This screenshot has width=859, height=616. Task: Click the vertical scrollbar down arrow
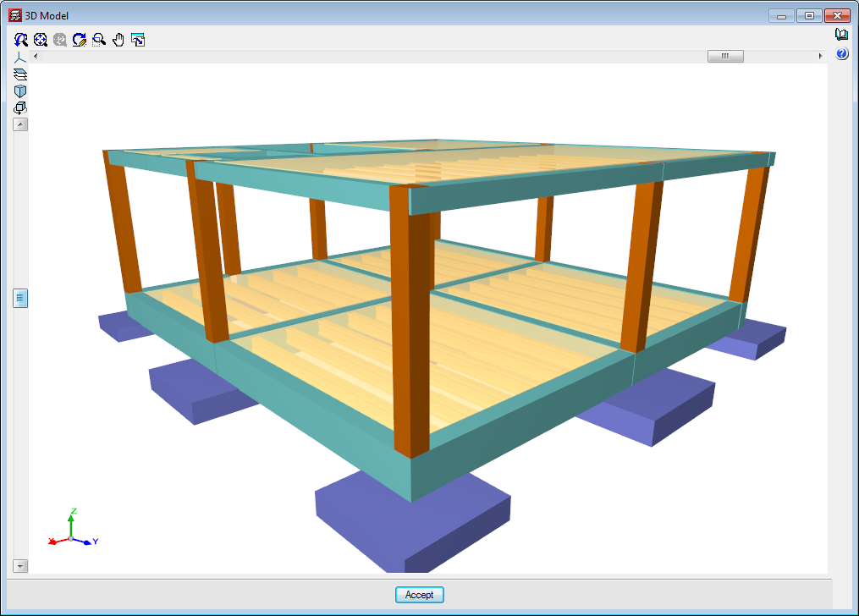(x=21, y=565)
